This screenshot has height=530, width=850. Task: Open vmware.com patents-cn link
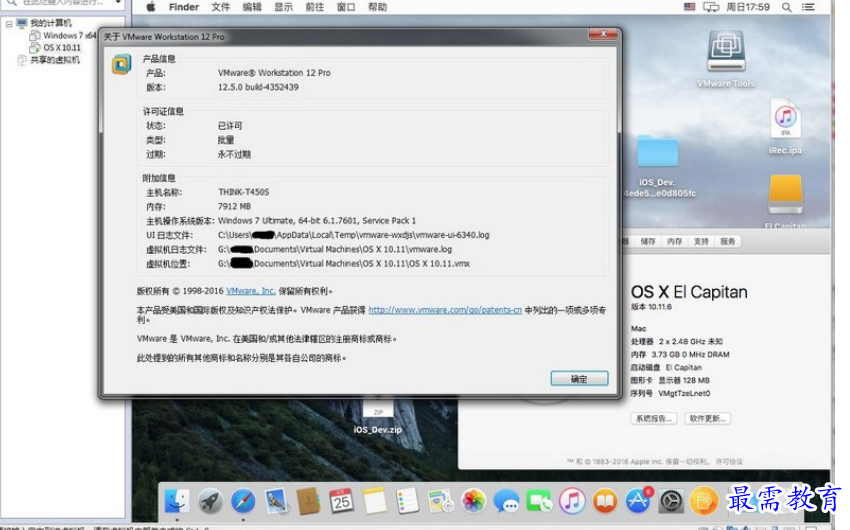coord(445,310)
